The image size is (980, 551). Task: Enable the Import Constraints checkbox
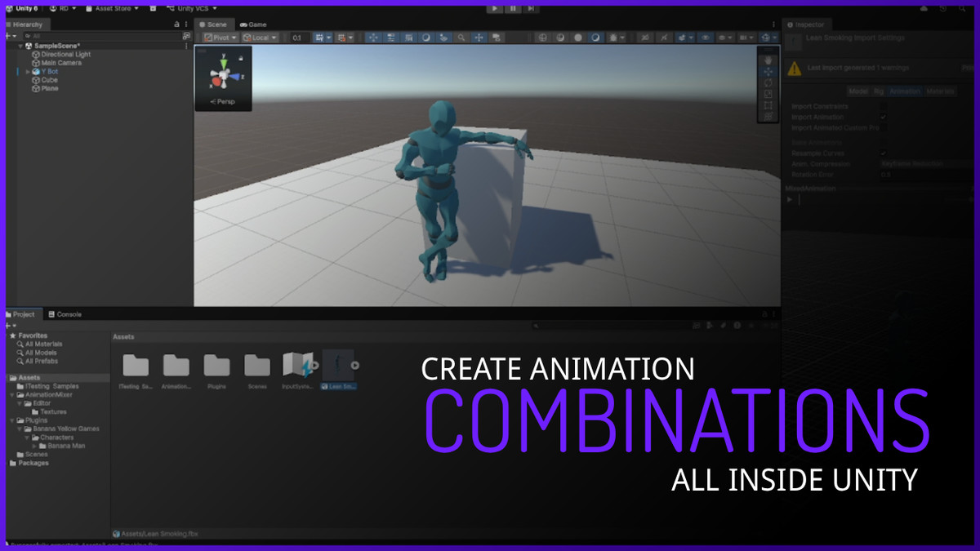pos(883,106)
